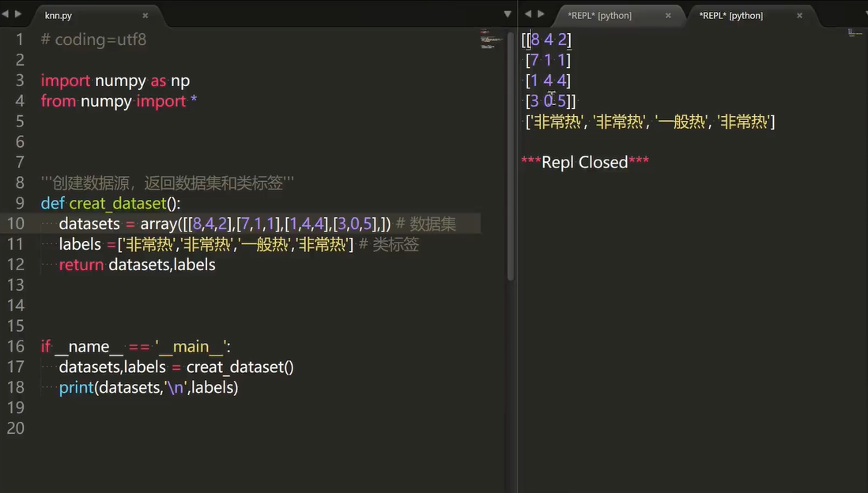Screen dimensions: 868x493
Task: Go to next tab in left pane
Action: pyautogui.click(x=18, y=14)
